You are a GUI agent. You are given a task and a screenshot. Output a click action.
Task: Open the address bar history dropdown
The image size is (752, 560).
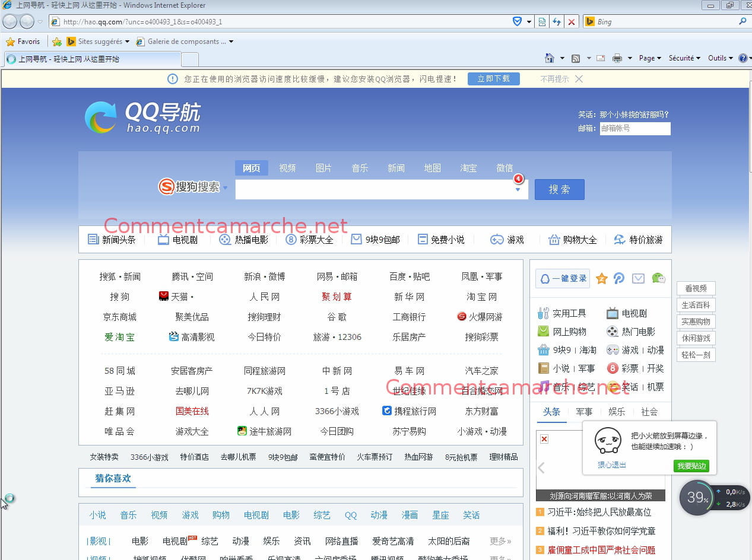pos(529,22)
